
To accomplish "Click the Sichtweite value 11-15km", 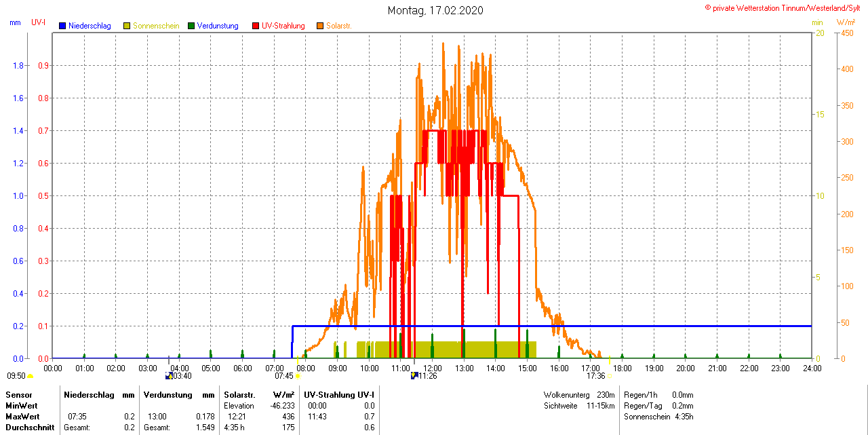I will (601, 405).
